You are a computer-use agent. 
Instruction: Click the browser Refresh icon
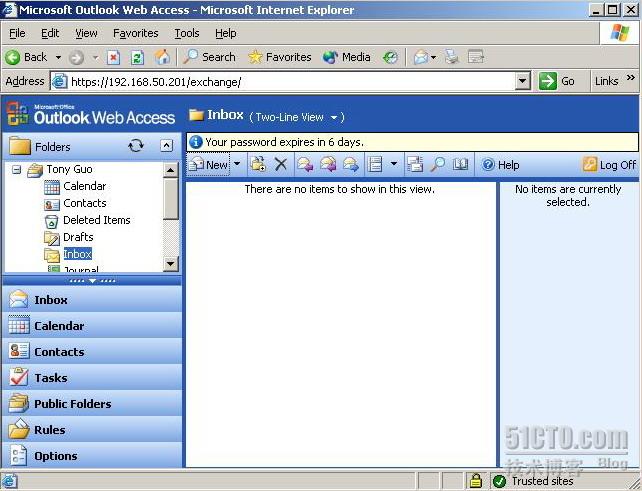137,57
